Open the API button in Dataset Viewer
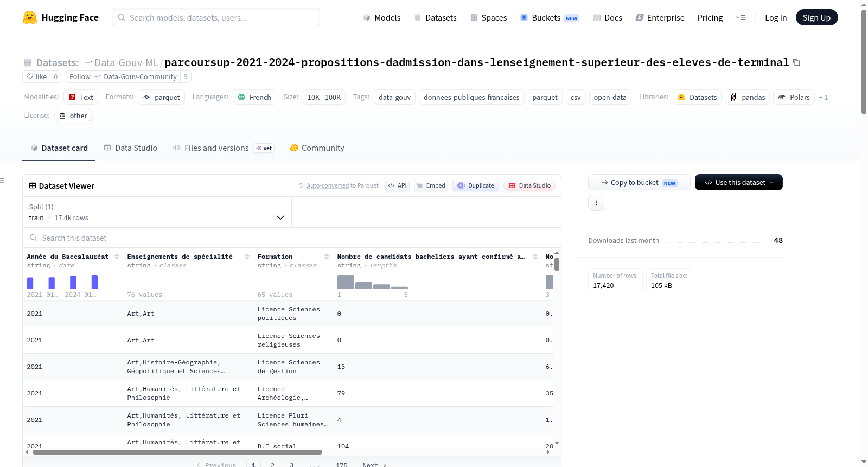868x467 pixels. (x=398, y=185)
